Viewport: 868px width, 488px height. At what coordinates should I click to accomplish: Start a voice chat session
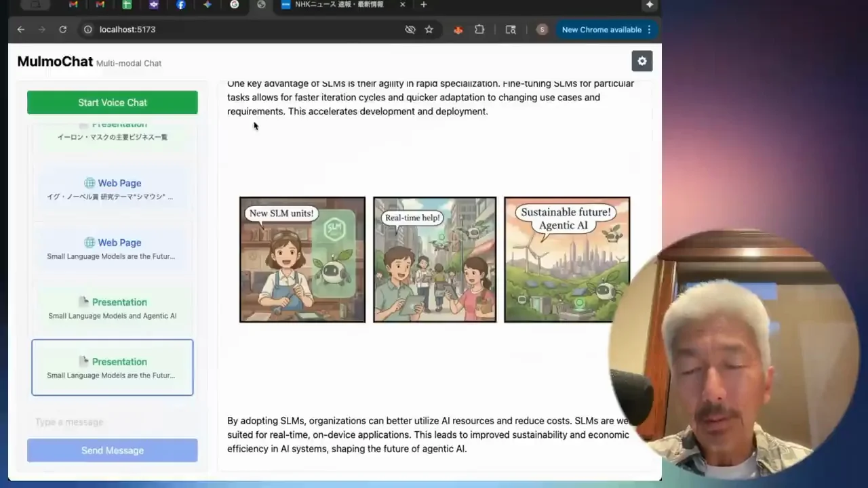tap(113, 102)
